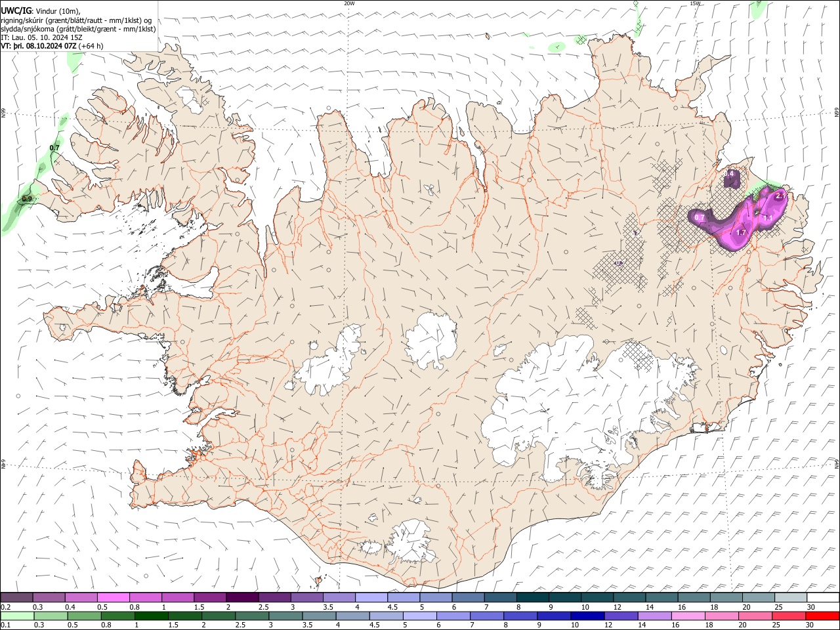
Task: Pick the navy 10 swatch in the lower scale
Action: [587, 616]
